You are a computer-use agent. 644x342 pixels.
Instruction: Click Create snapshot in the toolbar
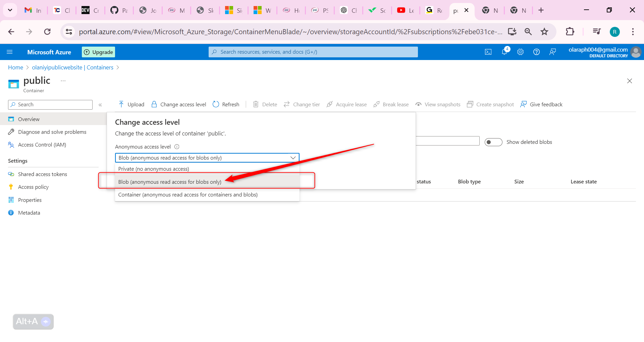pos(490,105)
